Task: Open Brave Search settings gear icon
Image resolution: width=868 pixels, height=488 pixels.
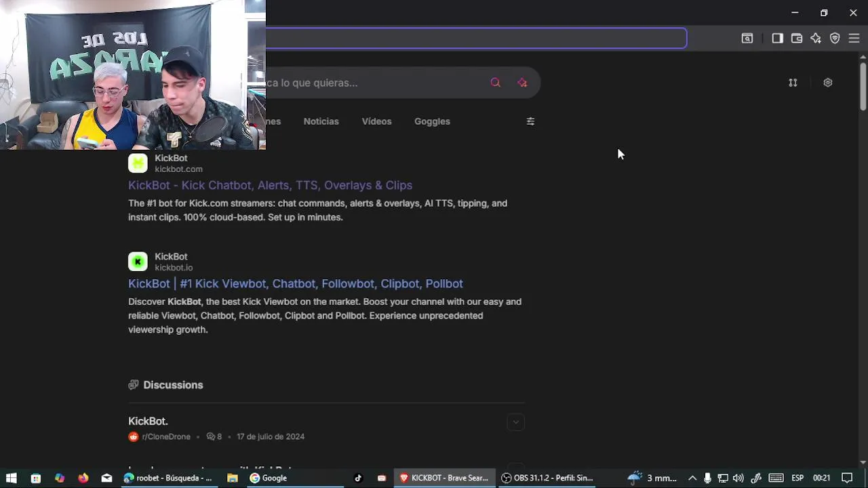Action: 828,83
